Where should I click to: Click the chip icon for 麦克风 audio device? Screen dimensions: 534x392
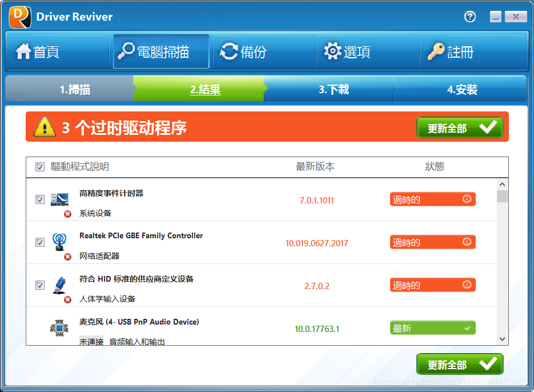(x=59, y=328)
